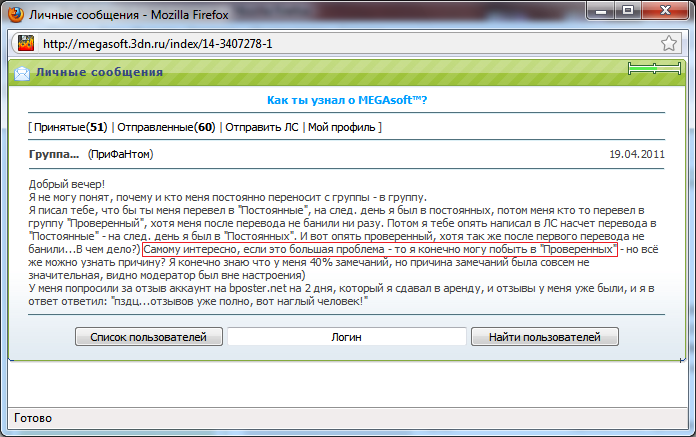Maximize the Firefox window
The width and height of the screenshot is (696, 437).
pos(628,11)
